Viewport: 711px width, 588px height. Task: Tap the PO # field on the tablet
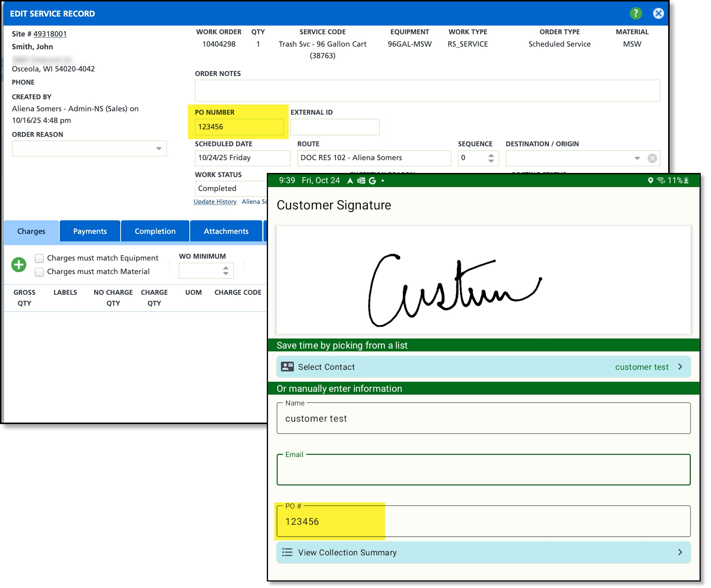point(484,521)
